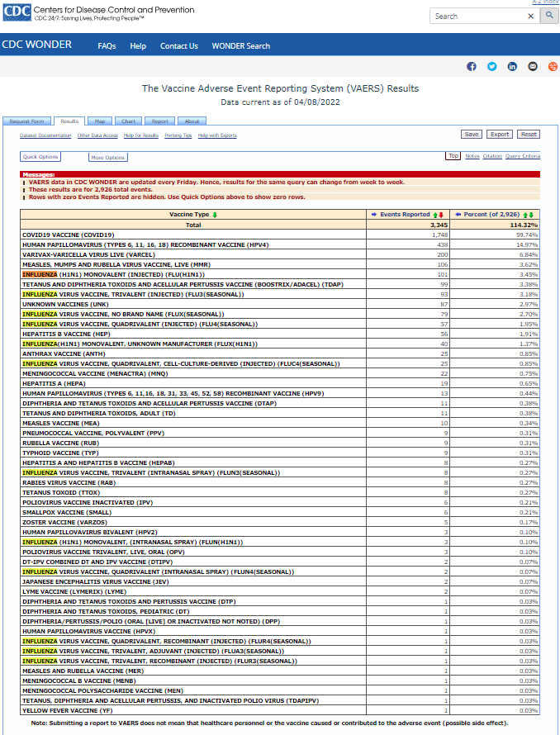Select the LYME VACCINE (LYMERIX) row

[x=279, y=591]
